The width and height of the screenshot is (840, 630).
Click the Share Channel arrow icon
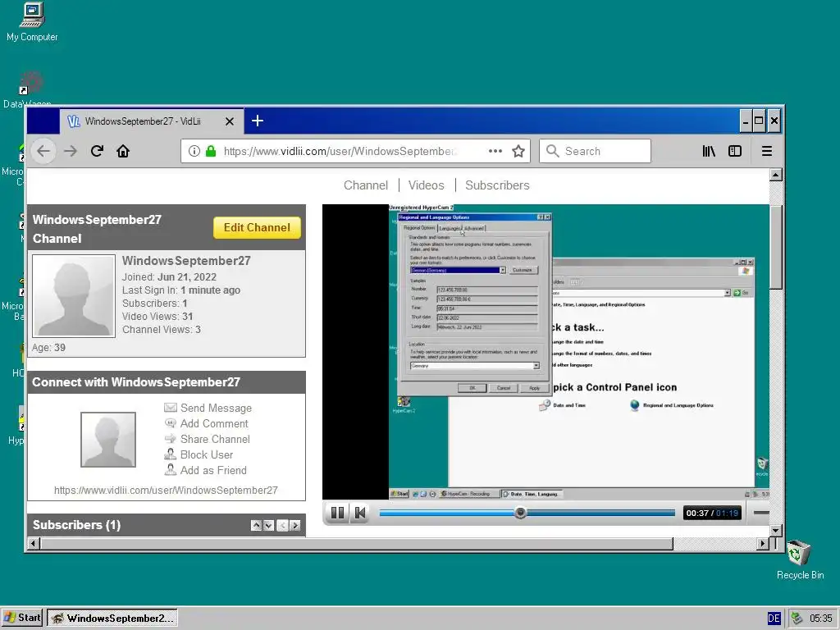[171, 439]
